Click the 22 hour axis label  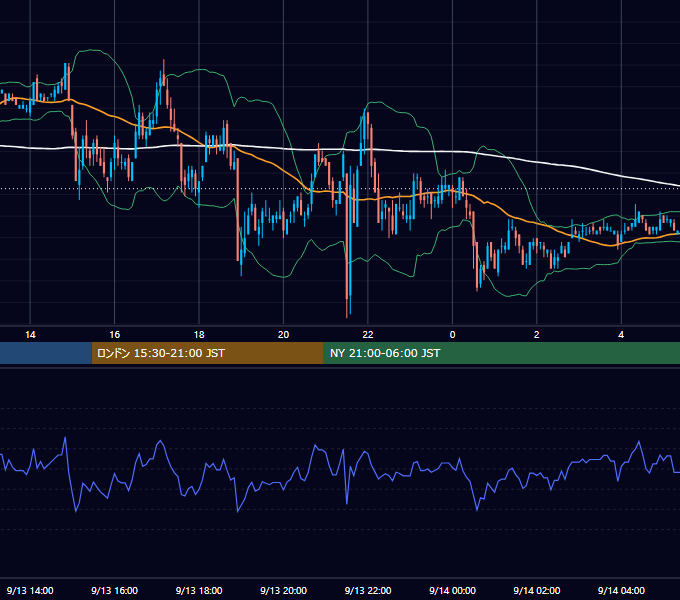(368, 335)
